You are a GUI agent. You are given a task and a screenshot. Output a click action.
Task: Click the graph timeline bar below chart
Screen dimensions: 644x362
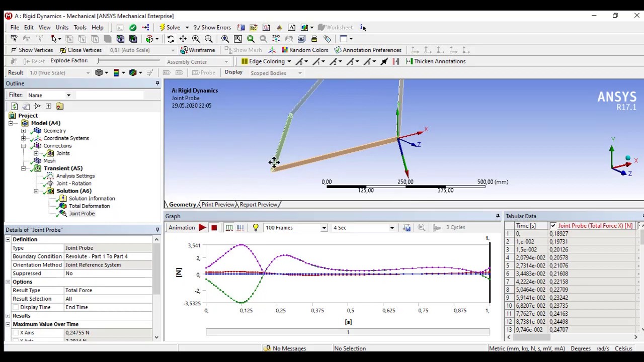(x=348, y=332)
